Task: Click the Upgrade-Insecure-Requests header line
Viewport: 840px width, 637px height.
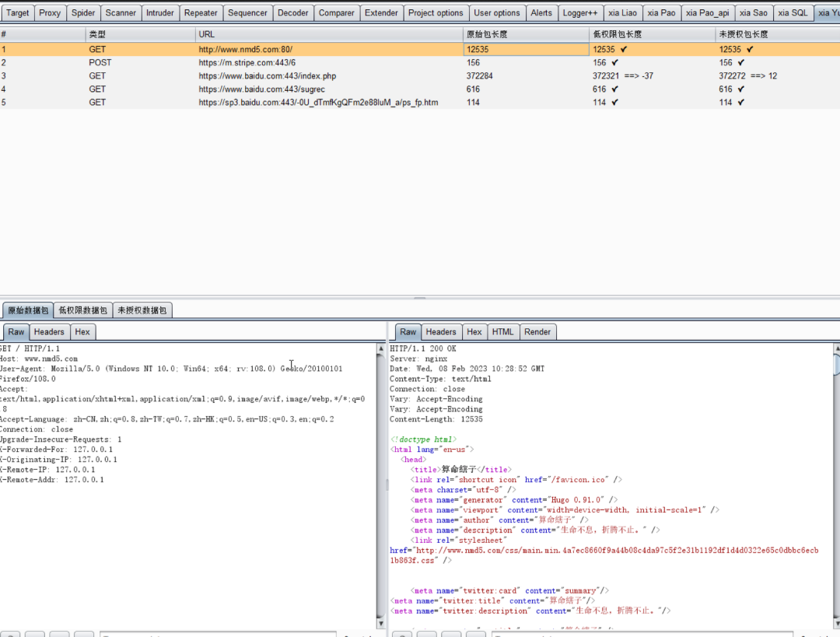Action: point(61,439)
